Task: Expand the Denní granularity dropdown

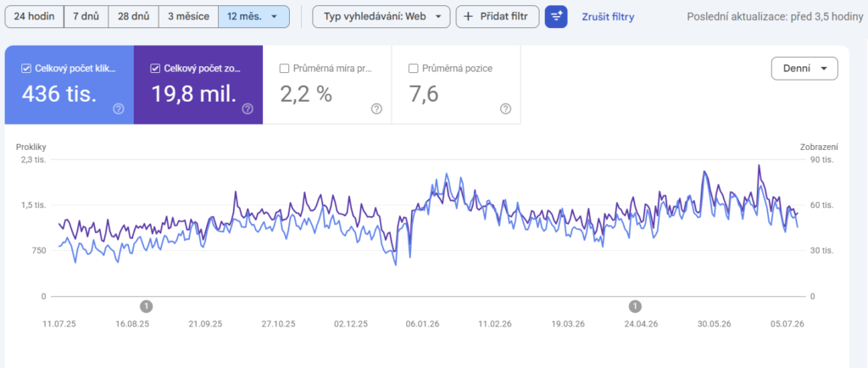Action: click(804, 69)
